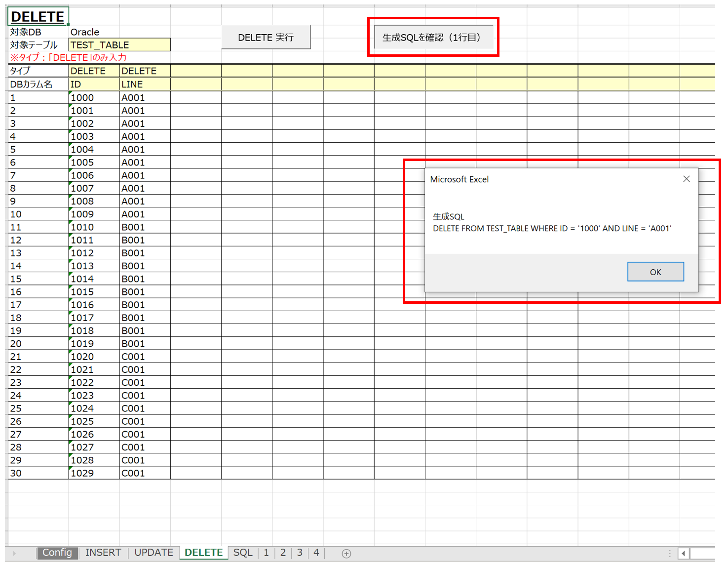Screen dimensions: 728x567
Task: Click the sheet tab navigation arrow
Action: 14,554
